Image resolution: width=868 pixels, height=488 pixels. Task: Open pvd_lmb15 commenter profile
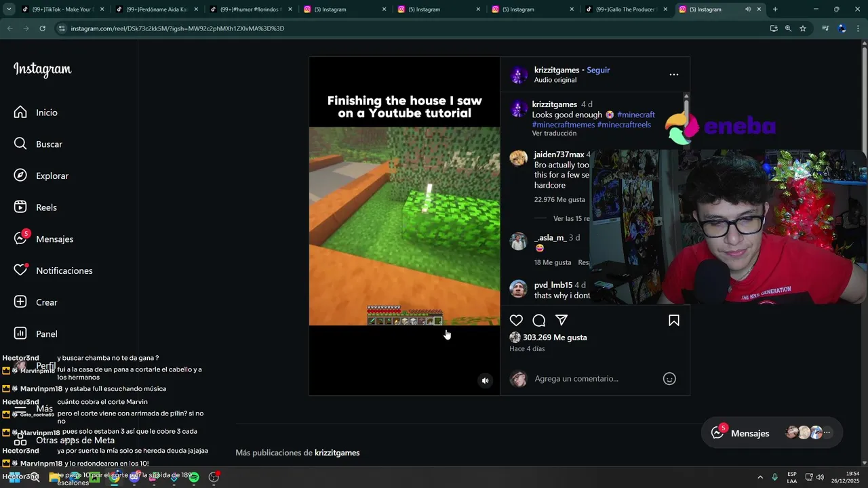(553, 285)
